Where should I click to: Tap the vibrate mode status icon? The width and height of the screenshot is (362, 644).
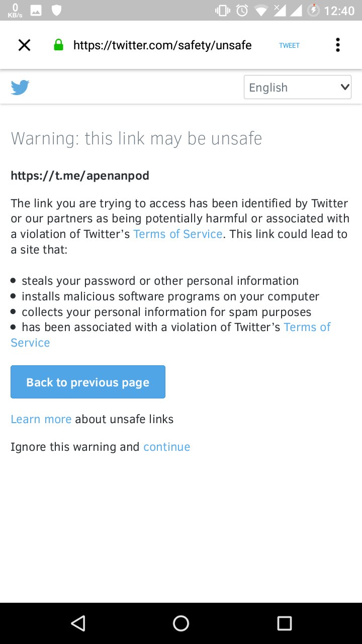pos(222,10)
